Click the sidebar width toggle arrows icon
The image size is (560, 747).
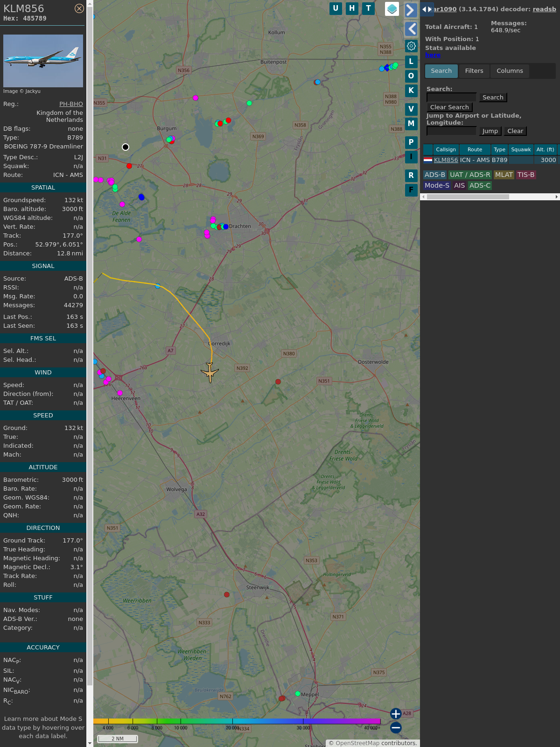(427, 9)
